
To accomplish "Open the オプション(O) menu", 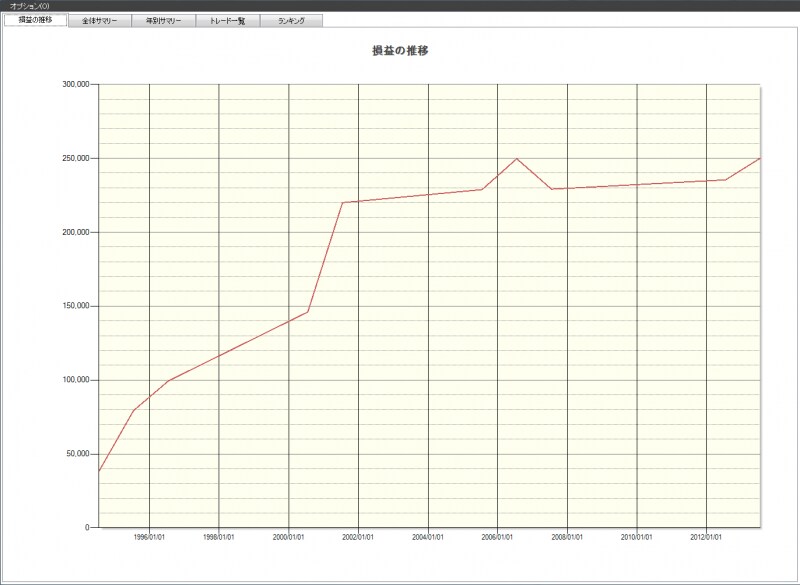I will (x=29, y=6).
